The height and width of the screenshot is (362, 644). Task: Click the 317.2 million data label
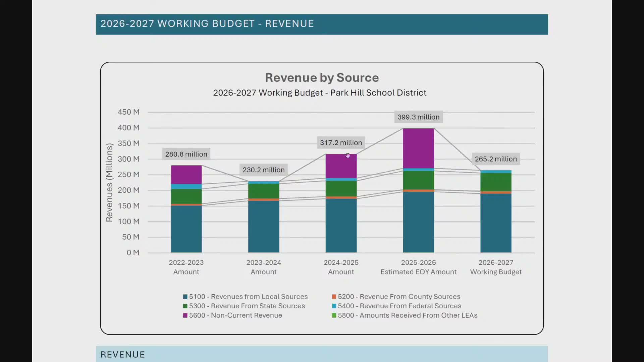[341, 143]
